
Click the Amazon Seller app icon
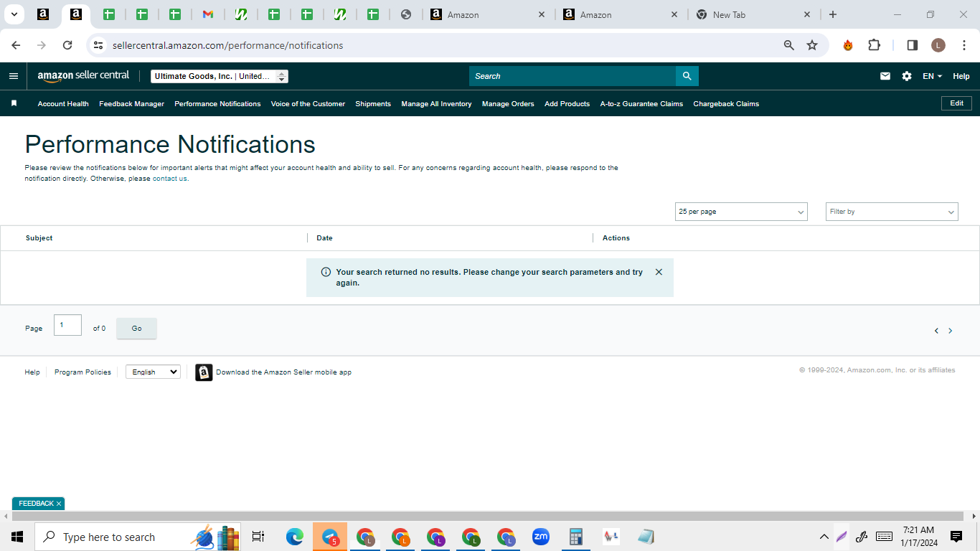(x=204, y=372)
